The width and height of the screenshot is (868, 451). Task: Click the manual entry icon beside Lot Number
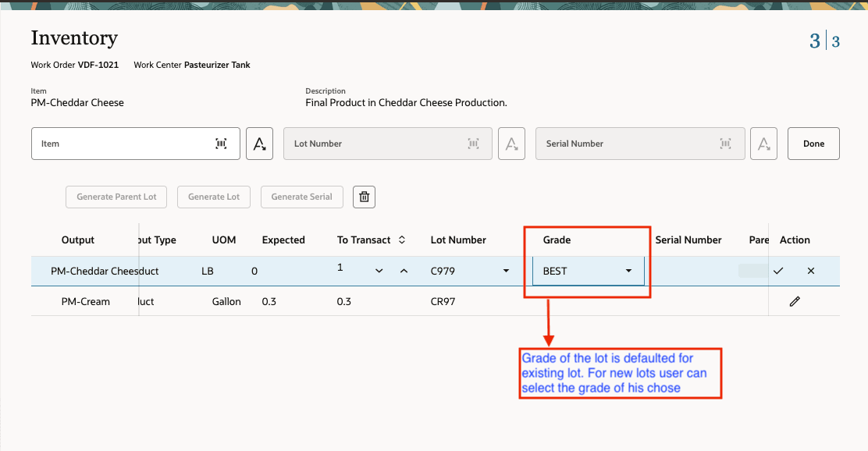[x=511, y=144]
